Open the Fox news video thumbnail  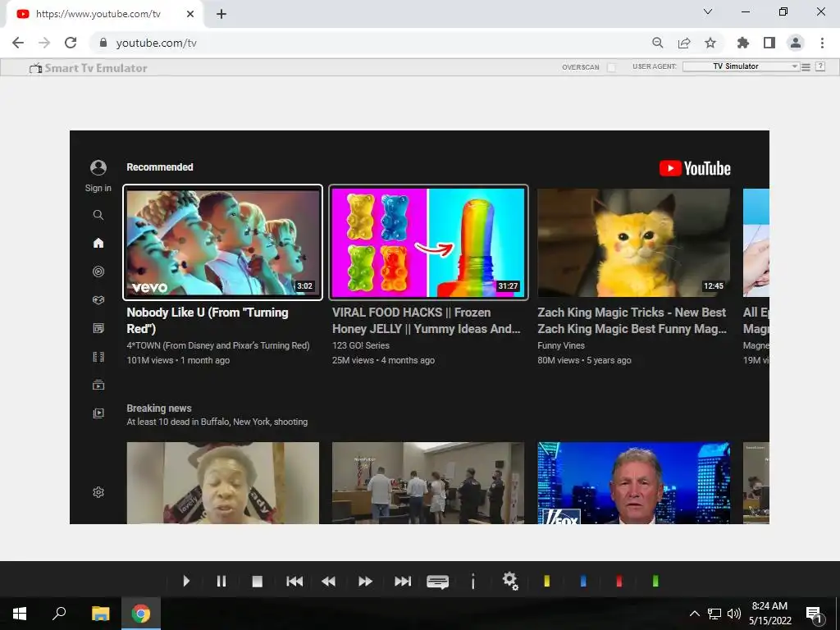tap(634, 482)
